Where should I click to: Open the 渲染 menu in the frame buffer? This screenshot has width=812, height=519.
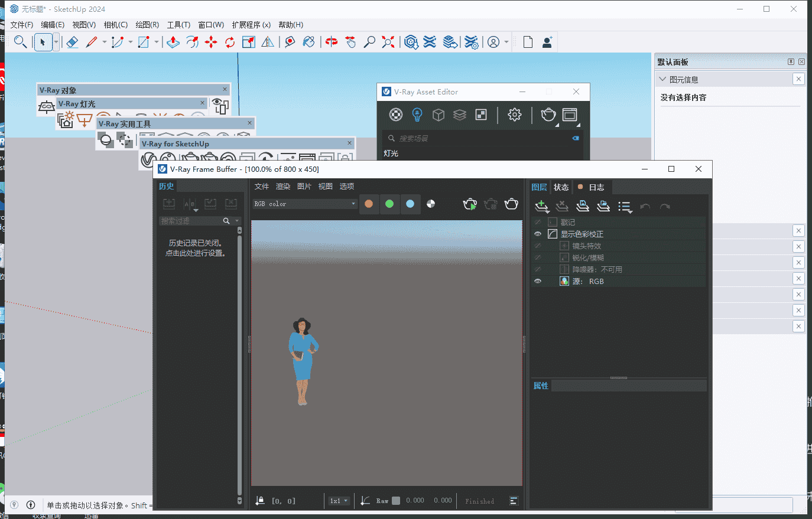(282, 186)
